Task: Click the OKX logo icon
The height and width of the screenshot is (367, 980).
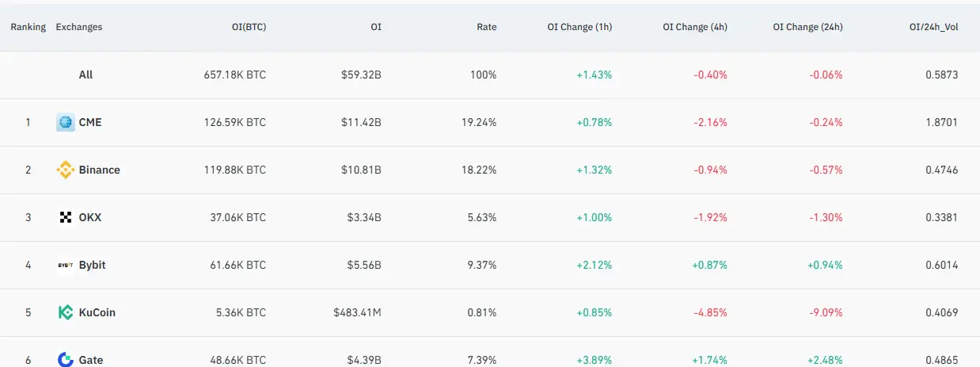Action: click(66, 217)
